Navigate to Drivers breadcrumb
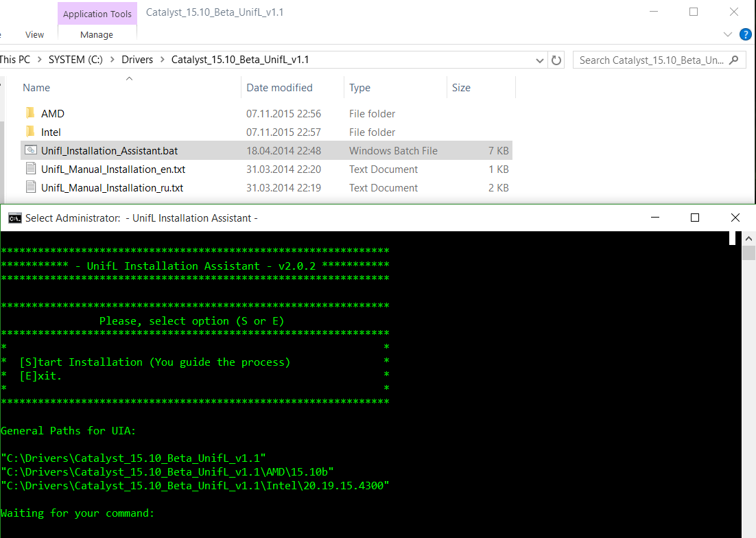756x538 pixels. (x=137, y=59)
